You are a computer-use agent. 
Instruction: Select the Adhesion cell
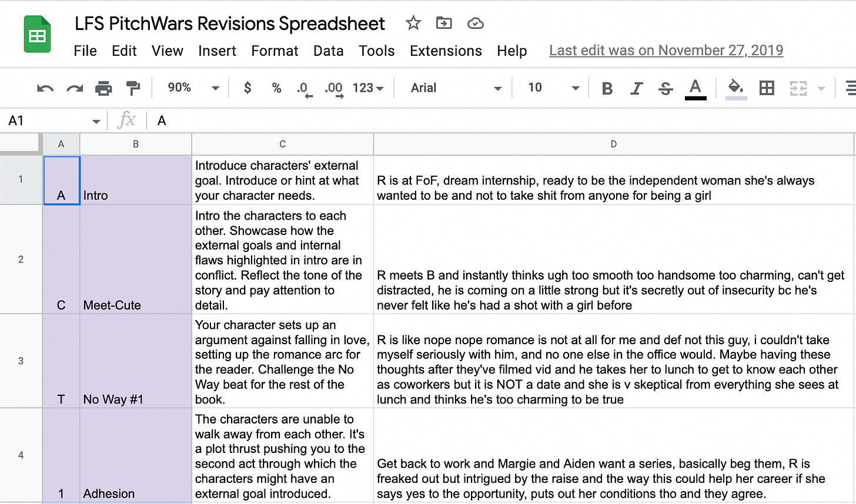tap(136, 455)
